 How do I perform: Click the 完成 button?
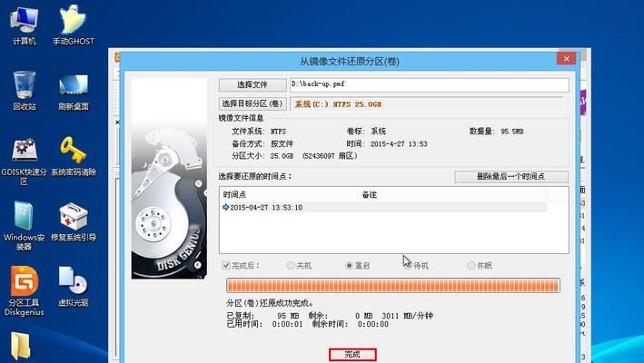[352, 355]
